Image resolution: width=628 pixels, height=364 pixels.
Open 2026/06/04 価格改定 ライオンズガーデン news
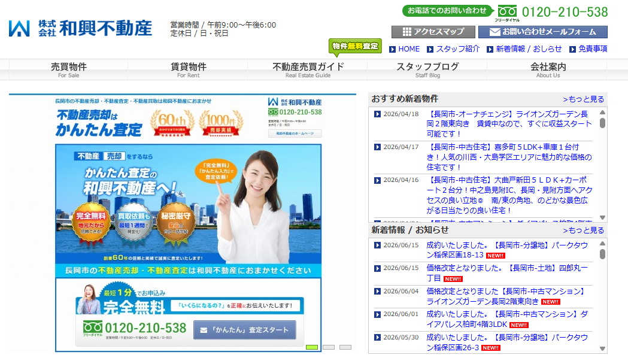507,296
